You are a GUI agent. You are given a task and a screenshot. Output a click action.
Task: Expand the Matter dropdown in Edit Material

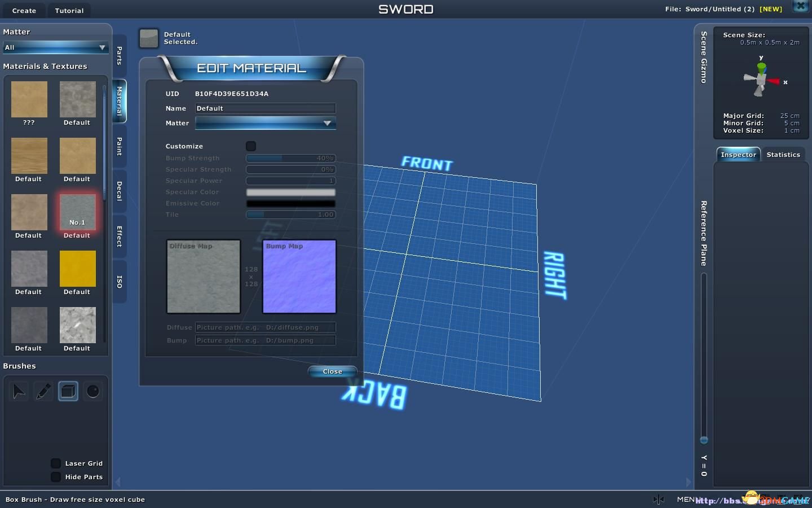tap(266, 123)
